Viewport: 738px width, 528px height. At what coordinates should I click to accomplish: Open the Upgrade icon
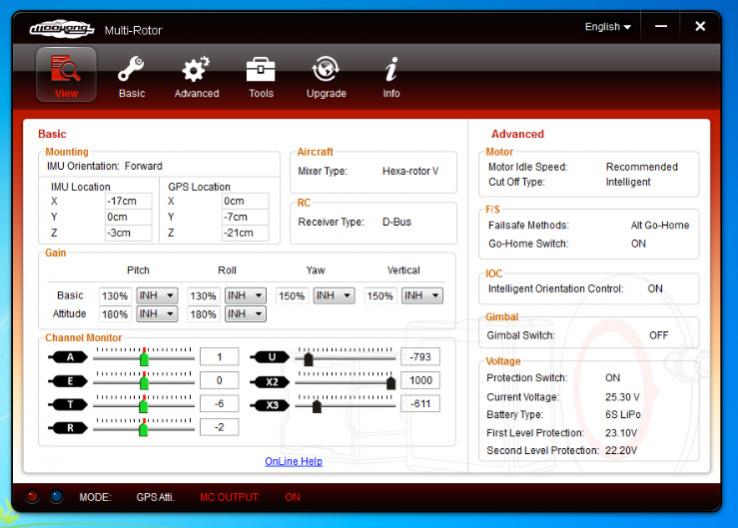326,69
